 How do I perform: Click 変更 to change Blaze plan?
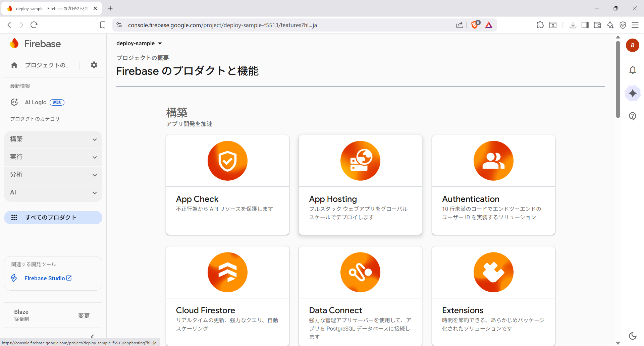(84, 315)
